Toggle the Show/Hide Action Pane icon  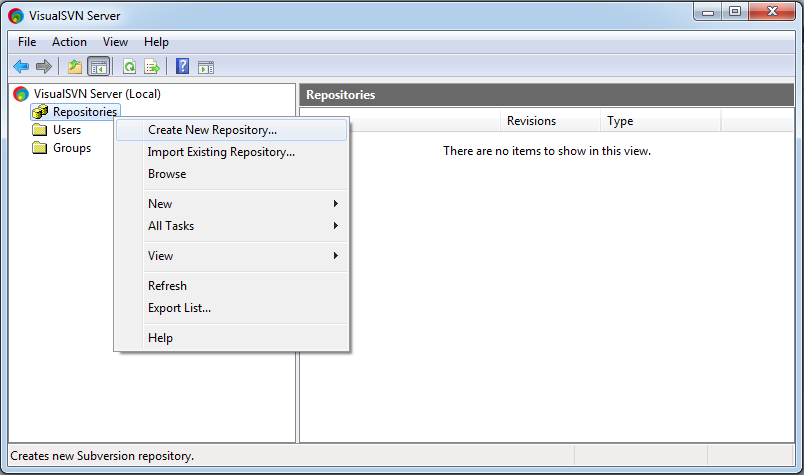click(206, 67)
